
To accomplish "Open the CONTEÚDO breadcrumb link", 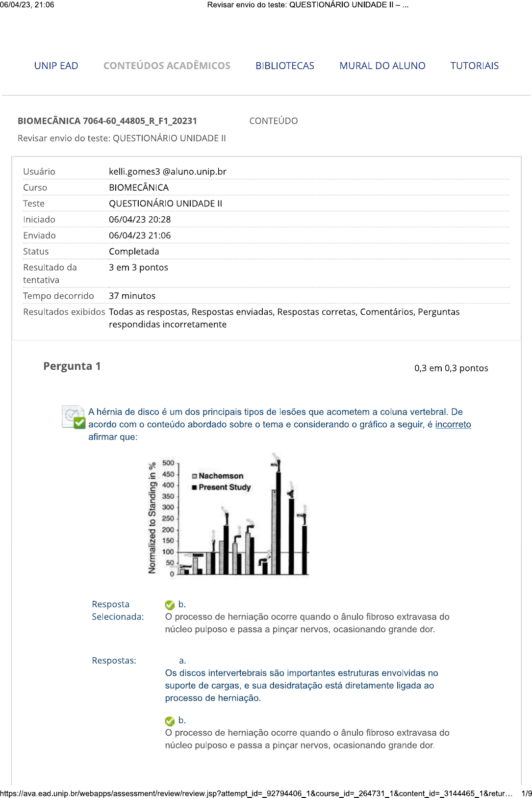I will point(273,121).
